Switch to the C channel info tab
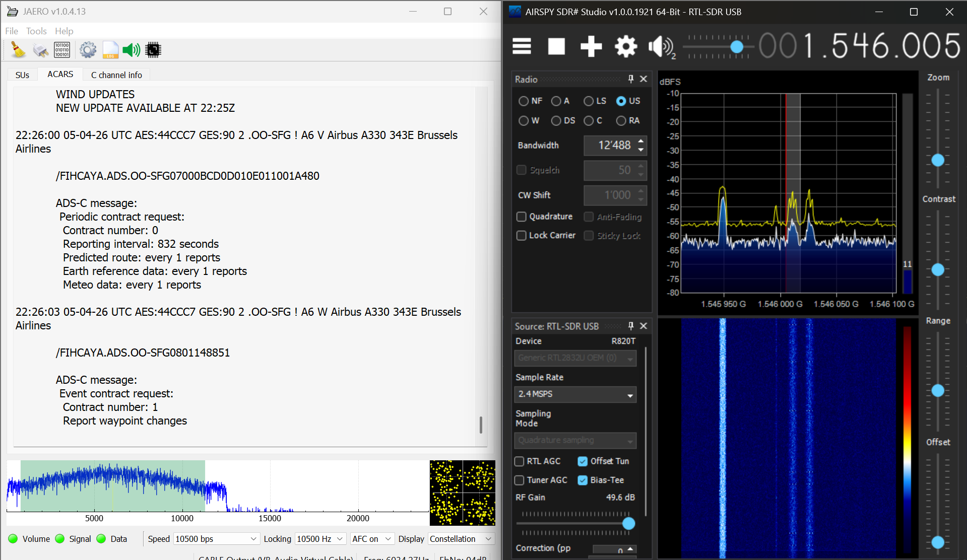The width and height of the screenshot is (967, 560). point(116,75)
